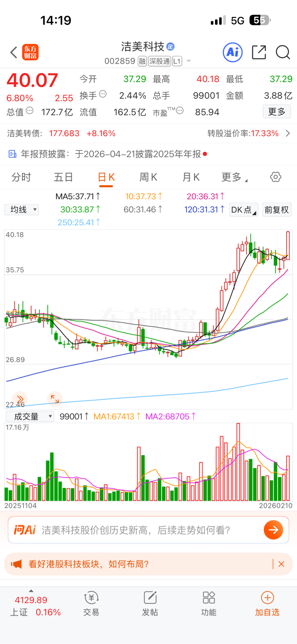Go back using the back arrow

click(14, 52)
